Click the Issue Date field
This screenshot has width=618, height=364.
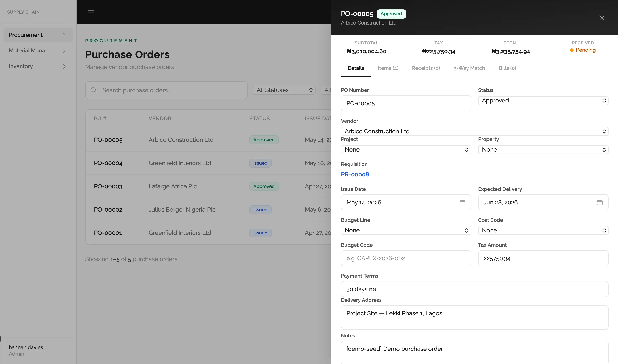(x=406, y=202)
